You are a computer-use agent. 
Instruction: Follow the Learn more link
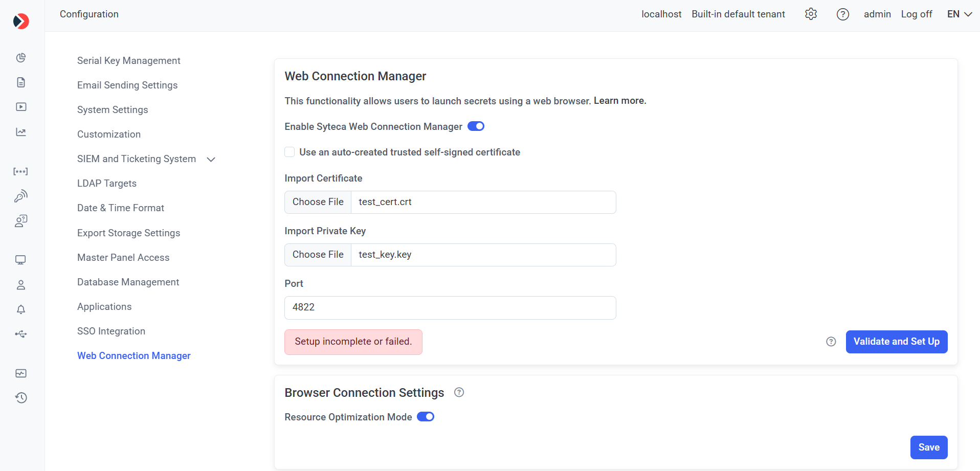(x=619, y=101)
